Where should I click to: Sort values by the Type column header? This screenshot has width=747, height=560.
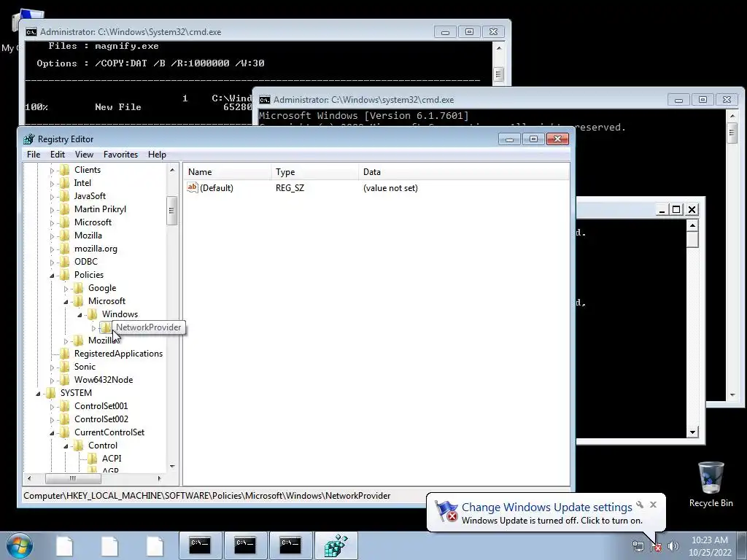point(315,172)
